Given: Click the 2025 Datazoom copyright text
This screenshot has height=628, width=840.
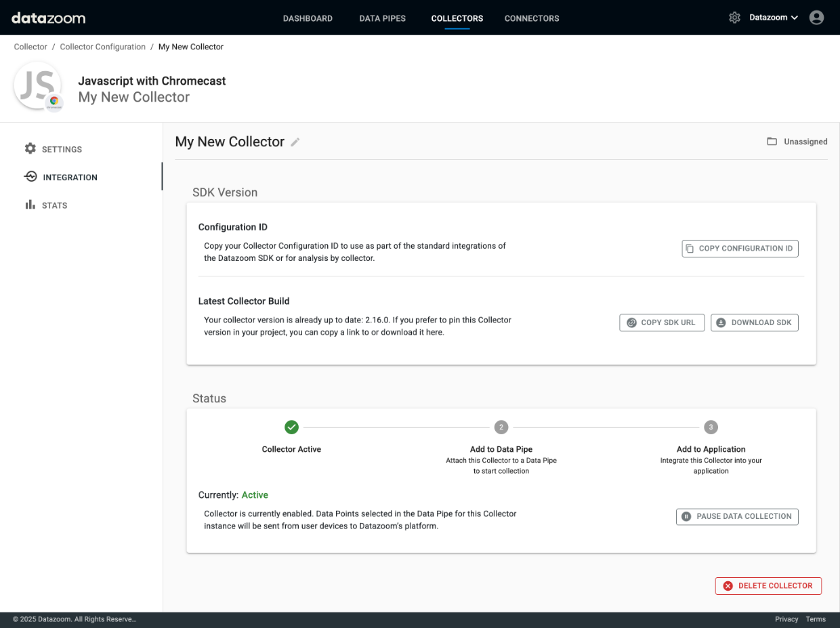Looking at the screenshot, I should coord(75,619).
